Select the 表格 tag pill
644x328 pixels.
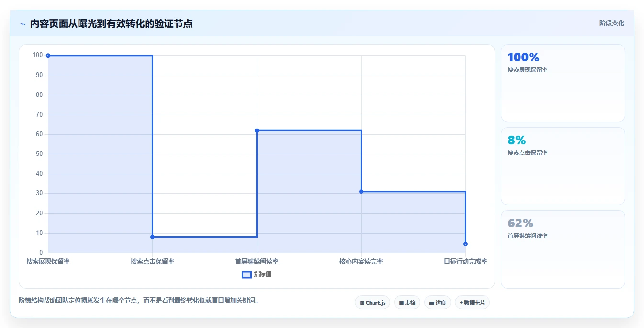coord(407,303)
